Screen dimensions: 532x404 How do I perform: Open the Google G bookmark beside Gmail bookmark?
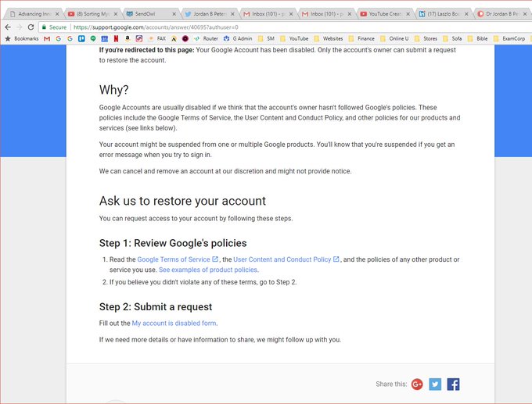point(59,38)
